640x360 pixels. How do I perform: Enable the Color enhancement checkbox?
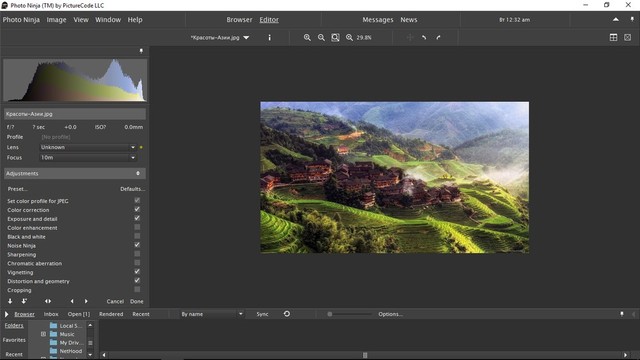coord(137,227)
